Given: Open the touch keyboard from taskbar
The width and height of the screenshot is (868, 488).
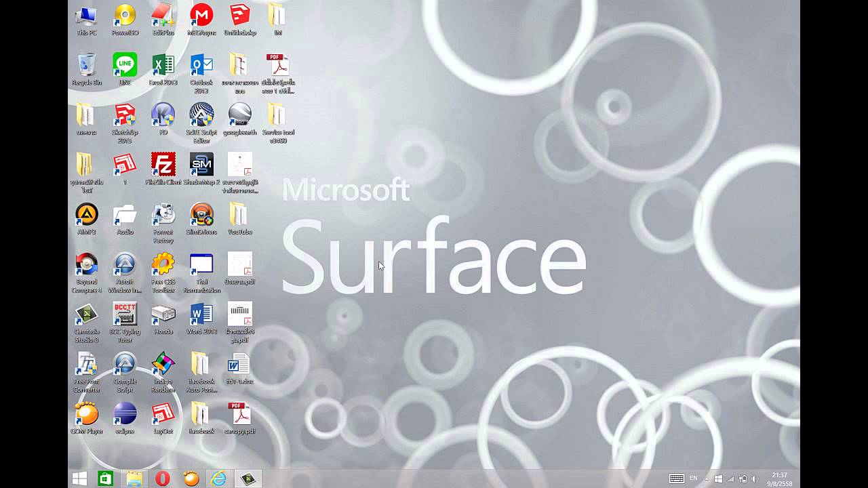Looking at the screenshot, I should pyautogui.click(x=676, y=479).
